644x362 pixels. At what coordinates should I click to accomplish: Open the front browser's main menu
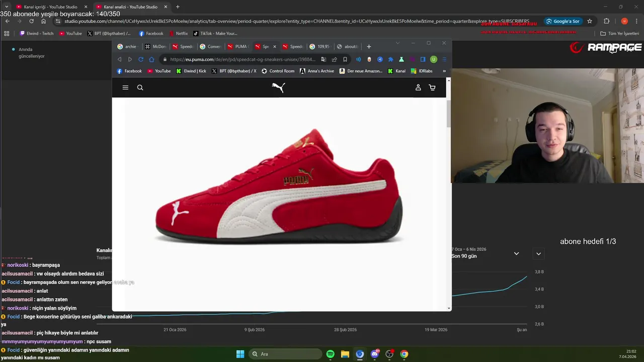coord(444,59)
